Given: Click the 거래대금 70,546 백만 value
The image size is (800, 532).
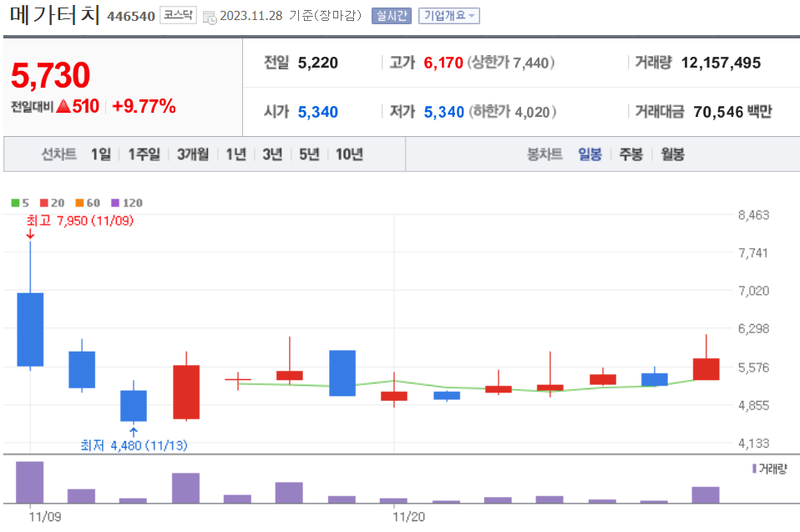Looking at the screenshot, I should pos(732,112).
